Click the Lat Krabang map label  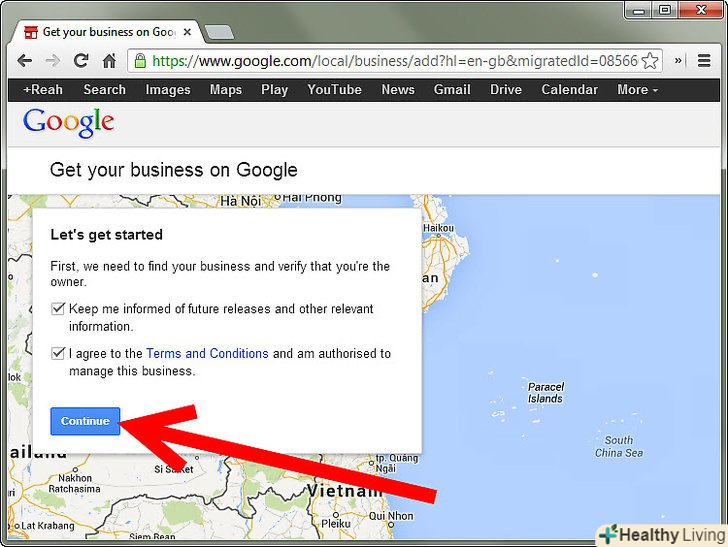(x=47, y=526)
